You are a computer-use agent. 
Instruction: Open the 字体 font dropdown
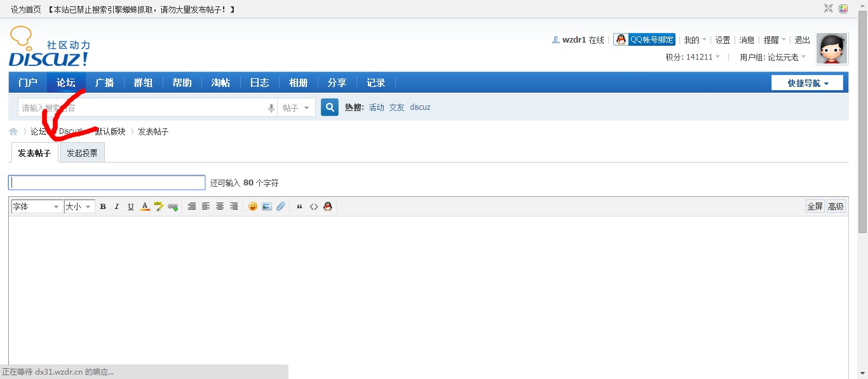pos(36,206)
